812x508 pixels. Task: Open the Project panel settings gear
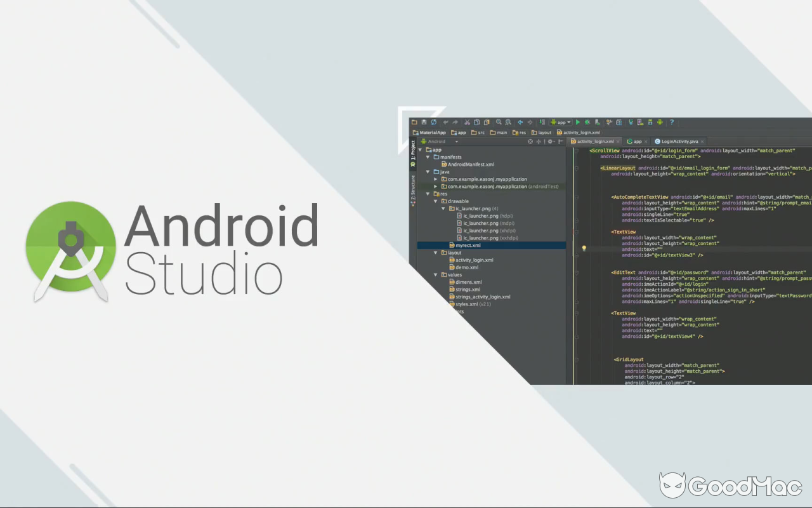pos(549,141)
